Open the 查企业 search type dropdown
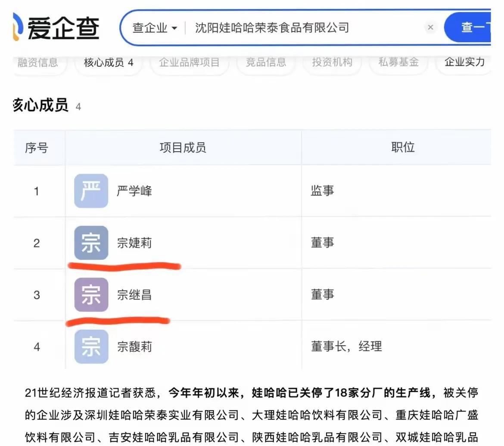Viewport: 504px width, 446px height. click(155, 28)
